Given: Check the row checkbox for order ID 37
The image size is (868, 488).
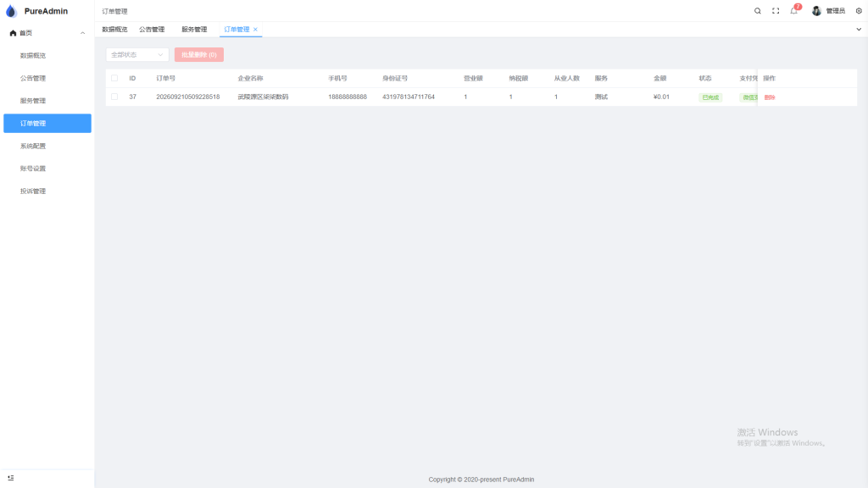Looking at the screenshot, I should pyautogui.click(x=114, y=97).
